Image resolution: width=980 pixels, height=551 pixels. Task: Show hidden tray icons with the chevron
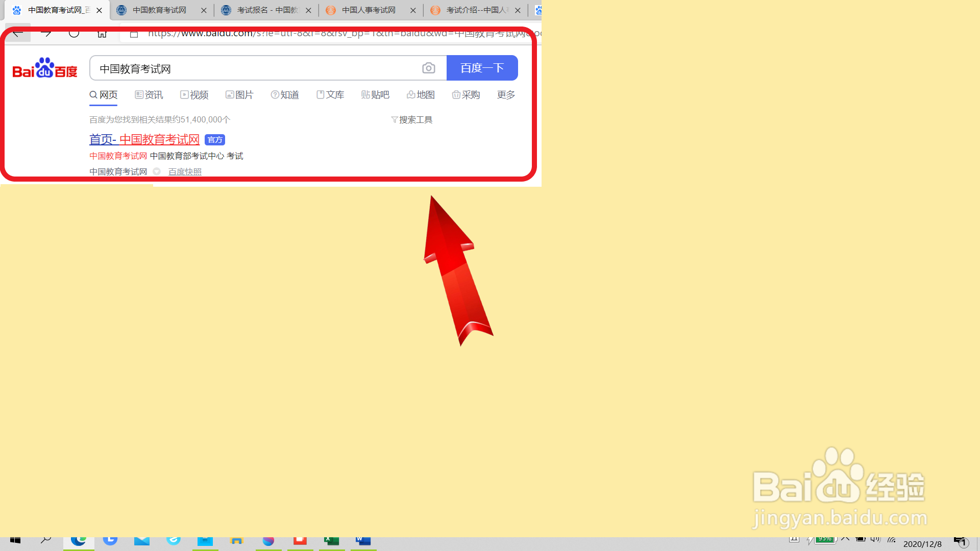pos(845,539)
